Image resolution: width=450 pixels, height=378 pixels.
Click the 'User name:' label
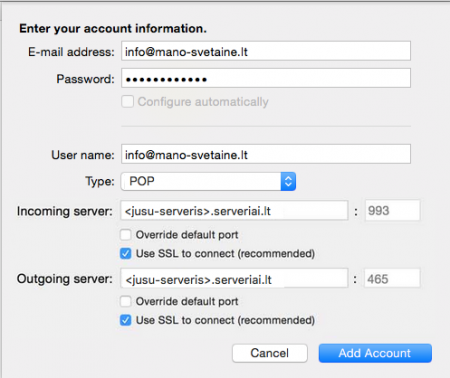83,155
